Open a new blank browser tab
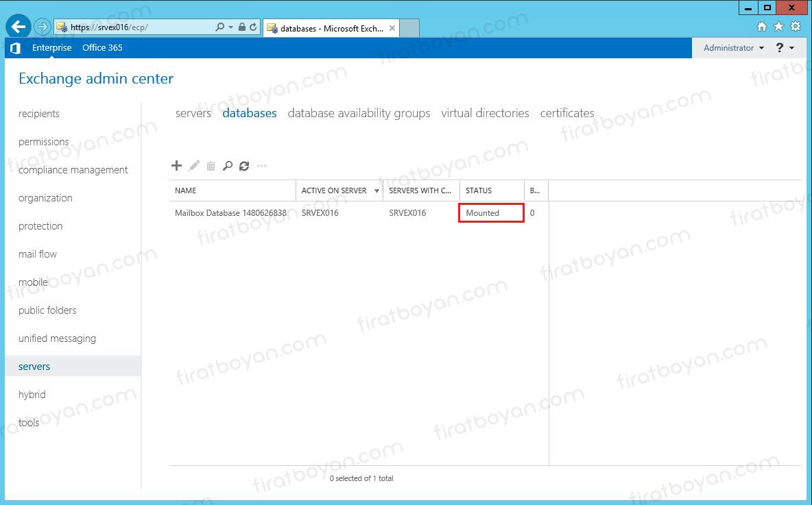The width and height of the screenshot is (812, 505). pyautogui.click(x=409, y=28)
